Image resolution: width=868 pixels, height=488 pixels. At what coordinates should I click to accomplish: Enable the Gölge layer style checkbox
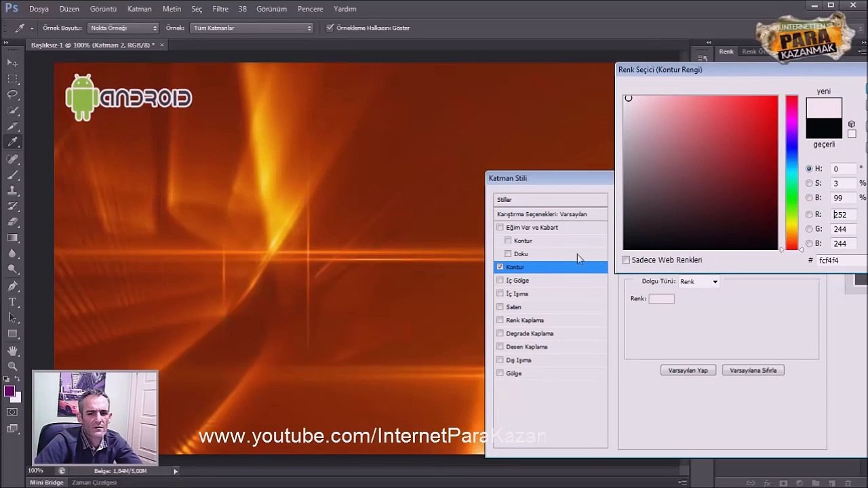500,373
